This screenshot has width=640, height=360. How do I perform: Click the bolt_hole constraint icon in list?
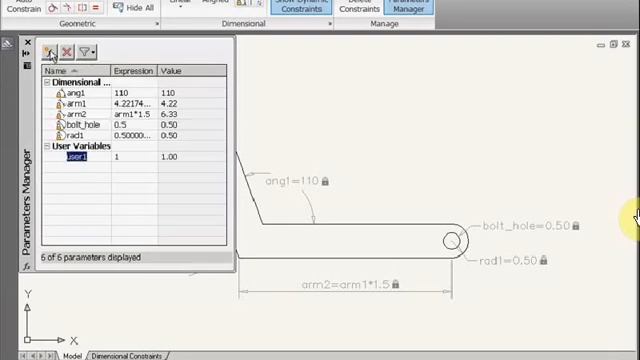[x=60, y=125]
